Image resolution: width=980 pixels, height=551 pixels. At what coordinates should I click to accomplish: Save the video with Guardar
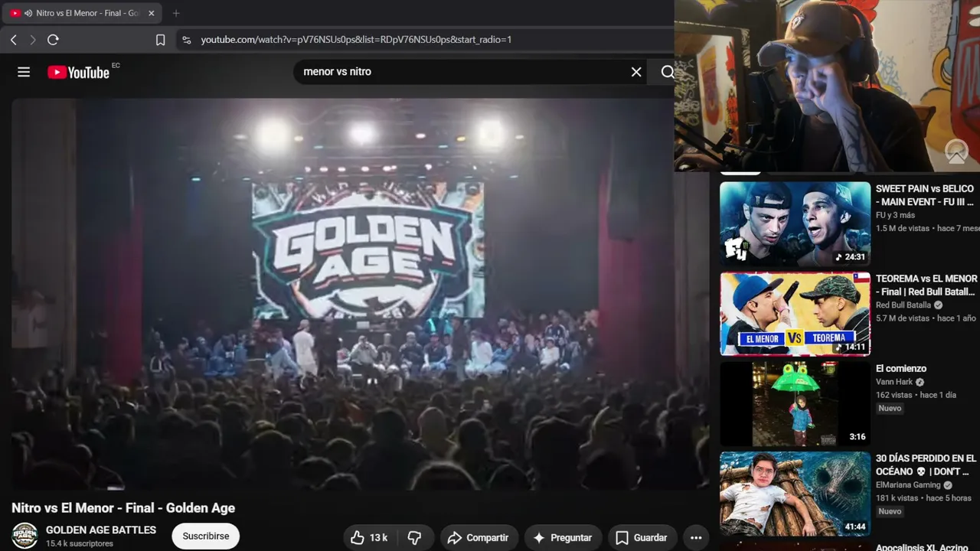642,537
